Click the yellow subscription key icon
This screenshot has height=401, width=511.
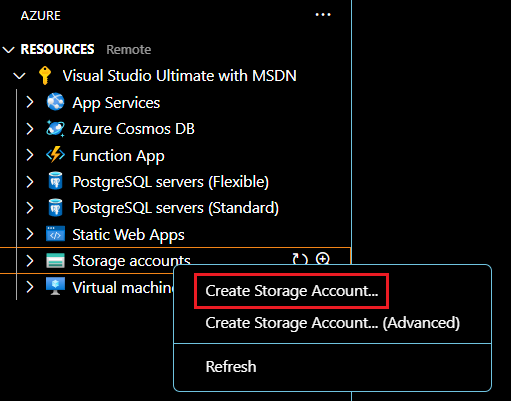(45, 76)
